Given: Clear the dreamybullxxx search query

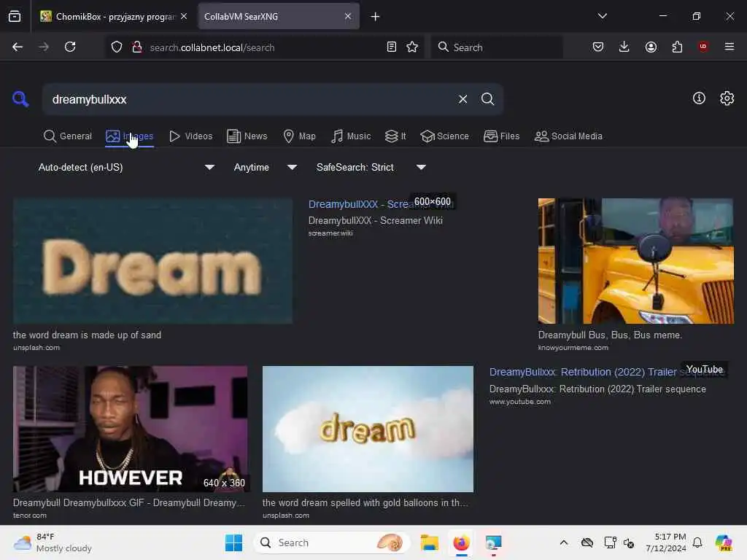Looking at the screenshot, I should (462, 99).
